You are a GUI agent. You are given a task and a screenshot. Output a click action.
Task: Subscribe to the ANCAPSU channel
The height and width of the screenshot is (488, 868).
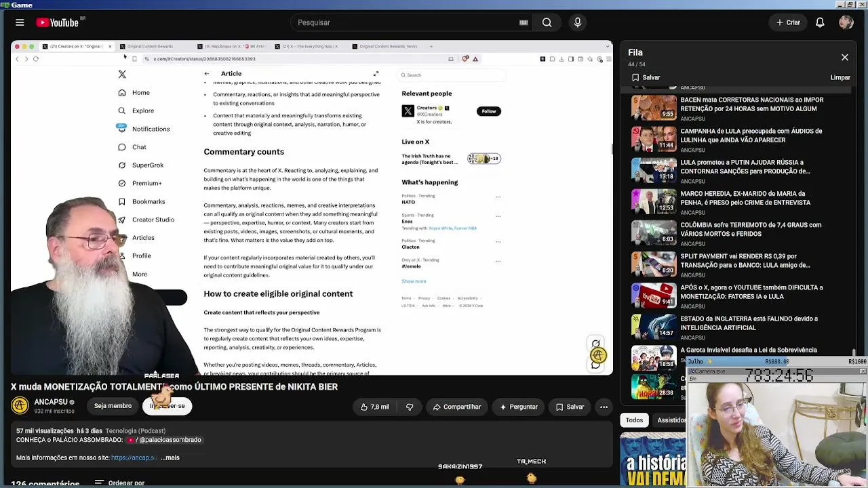point(167,406)
